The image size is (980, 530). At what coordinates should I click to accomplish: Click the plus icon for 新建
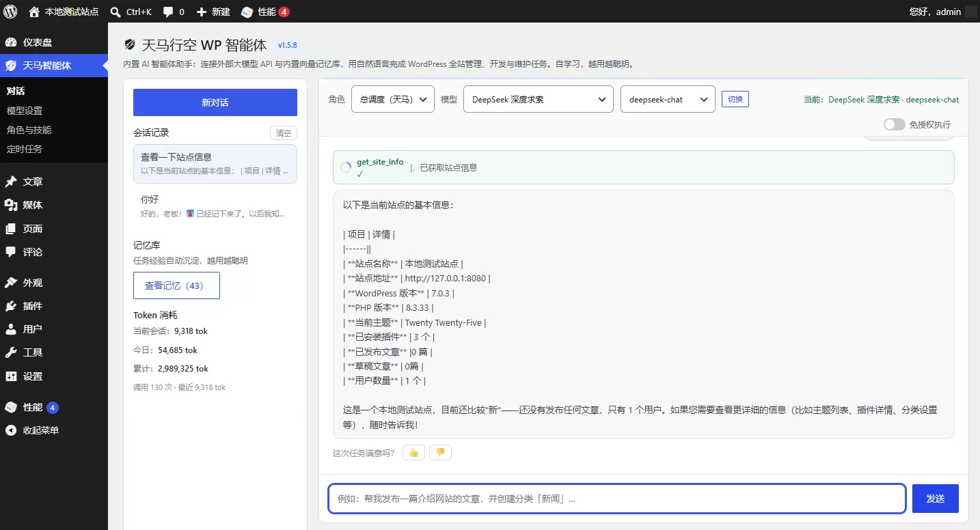201,12
